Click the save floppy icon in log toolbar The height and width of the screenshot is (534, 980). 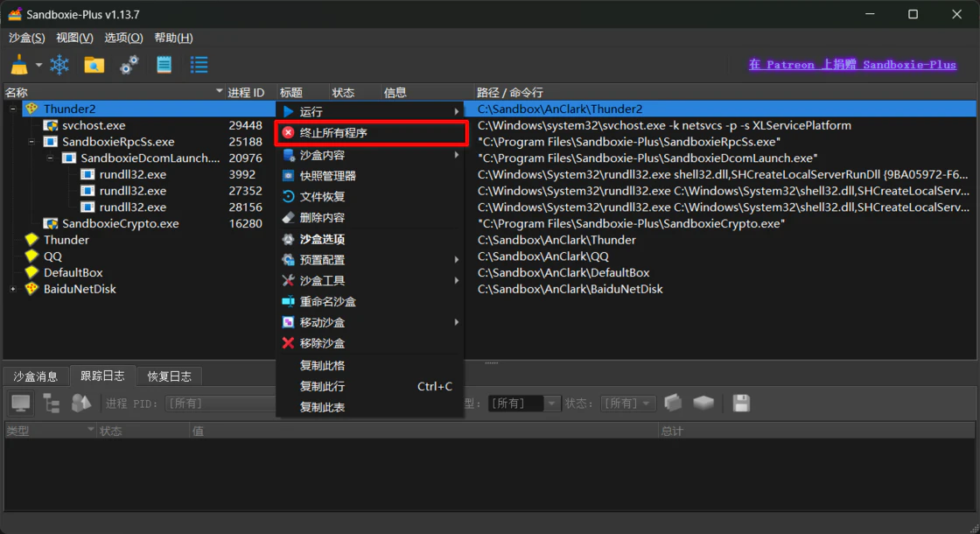pyautogui.click(x=741, y=404)
